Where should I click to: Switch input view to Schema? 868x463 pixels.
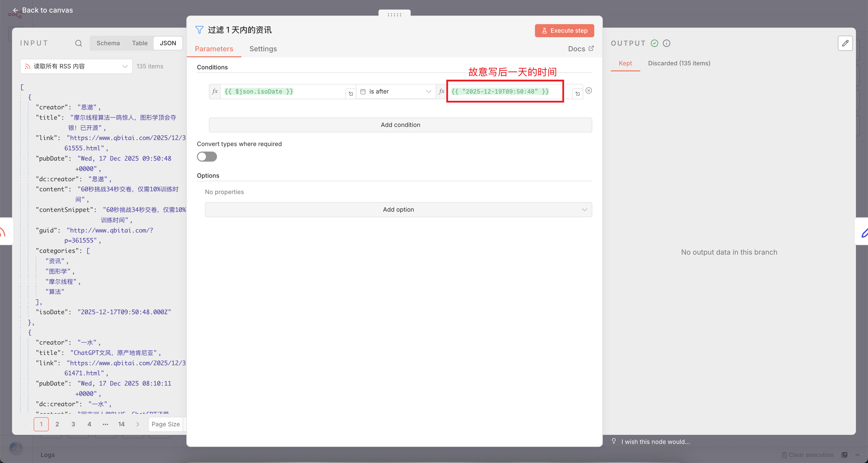[x=108, y=43]
